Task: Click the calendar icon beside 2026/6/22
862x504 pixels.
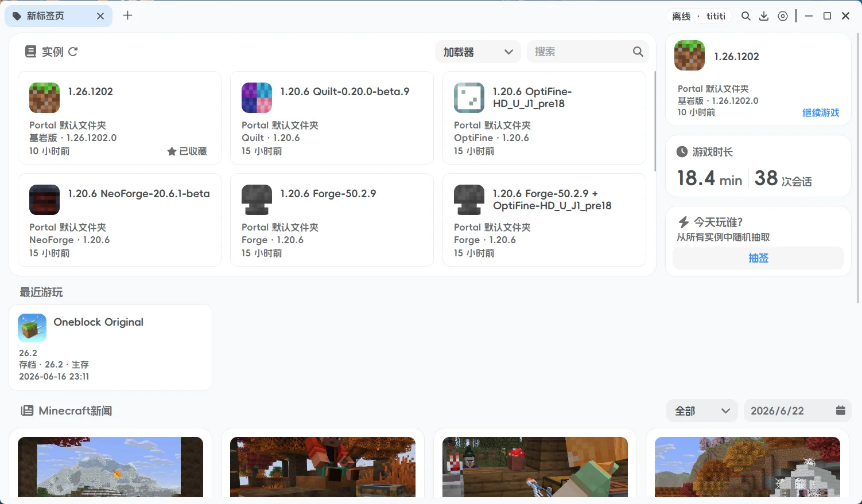Action: click(841, 411)
